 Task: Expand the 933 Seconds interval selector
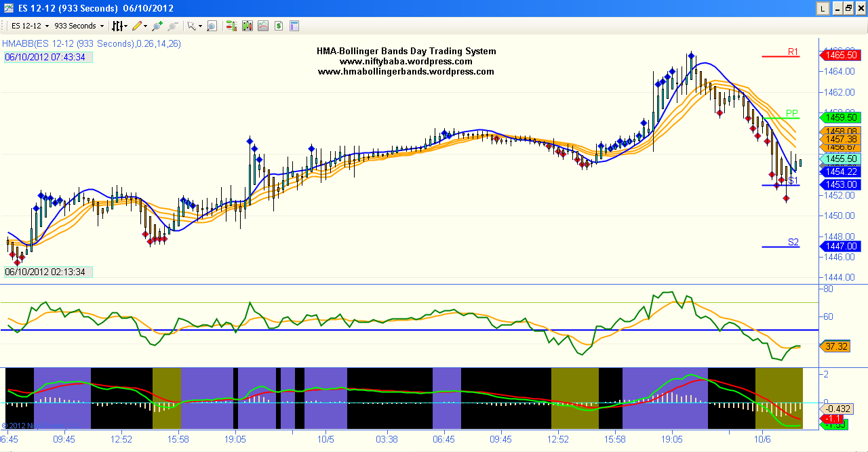coord(79,26)
